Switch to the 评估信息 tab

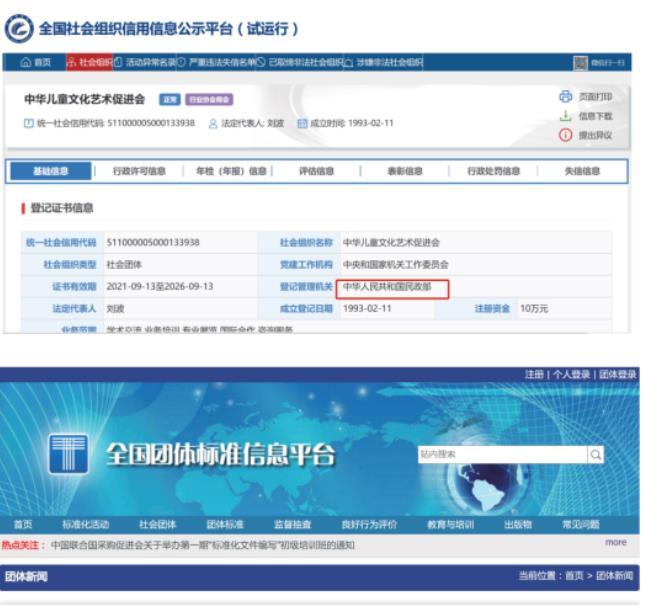pyautogui.click(x=316, y=171)
